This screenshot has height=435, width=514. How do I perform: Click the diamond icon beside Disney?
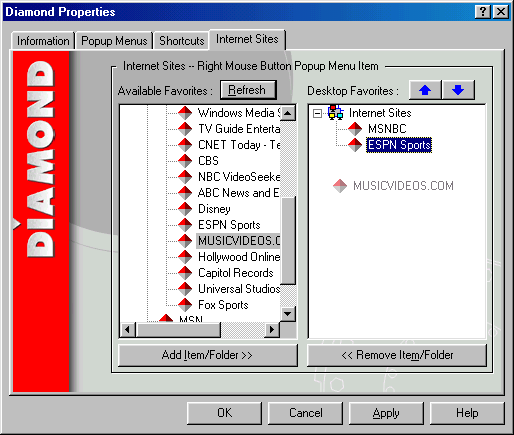pos(185,209)
